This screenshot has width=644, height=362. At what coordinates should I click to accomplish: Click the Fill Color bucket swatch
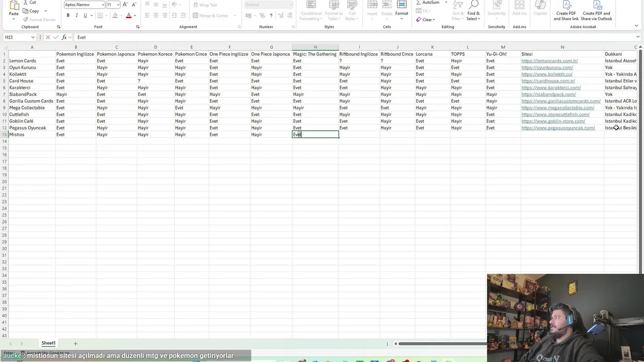click(115, 16)
